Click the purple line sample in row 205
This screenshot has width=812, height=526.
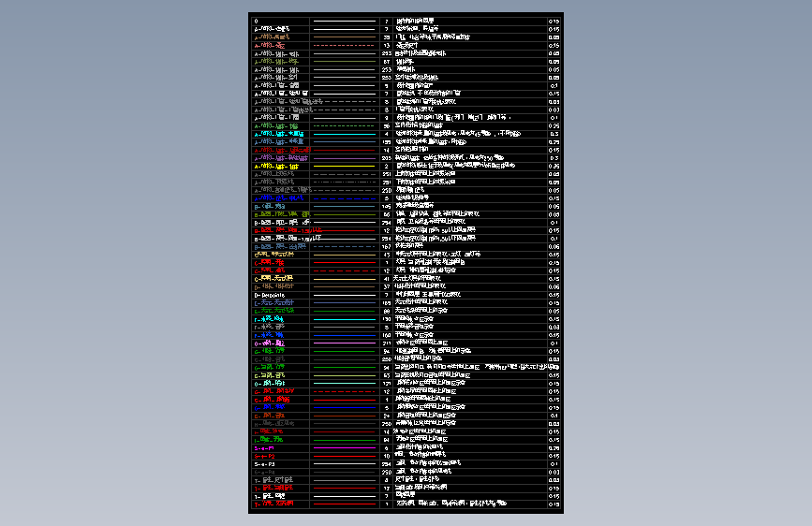pyautogui.click(x=345, y=158)
